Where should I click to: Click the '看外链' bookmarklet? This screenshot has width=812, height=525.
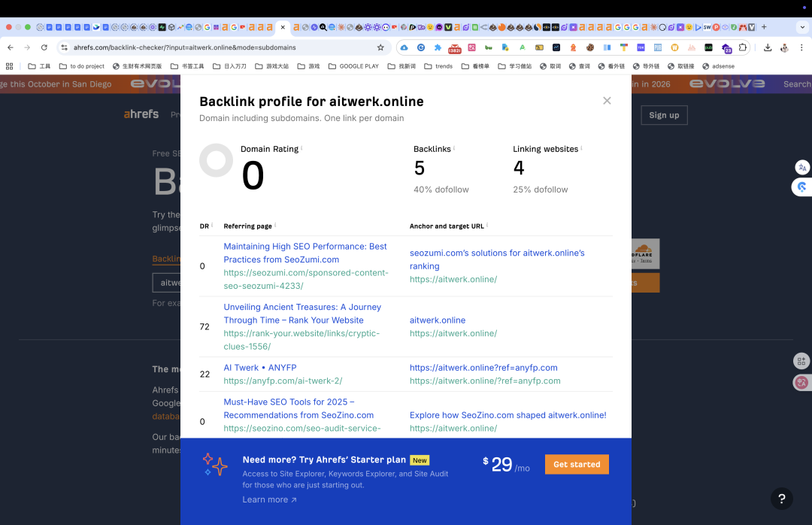point(611,66)
